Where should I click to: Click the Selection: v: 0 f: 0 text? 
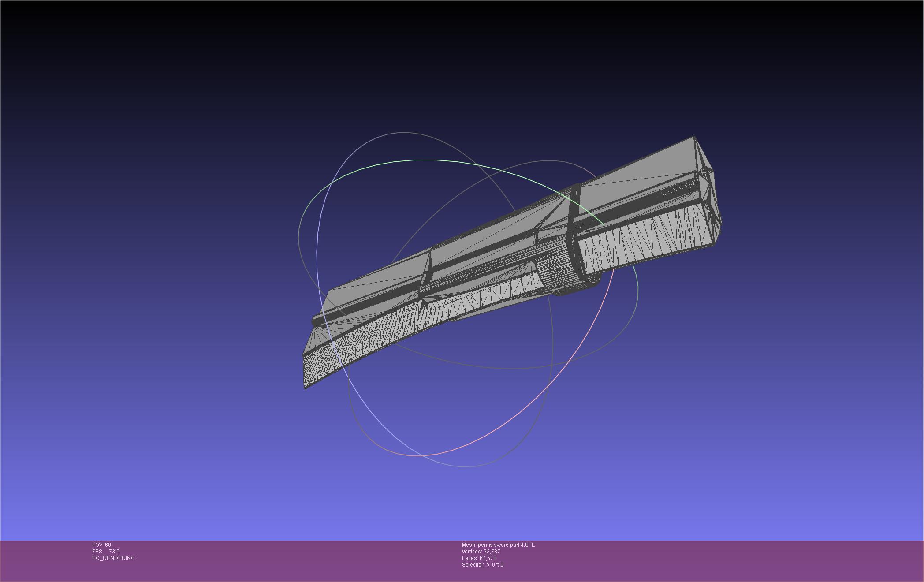(x=482, y=565)
